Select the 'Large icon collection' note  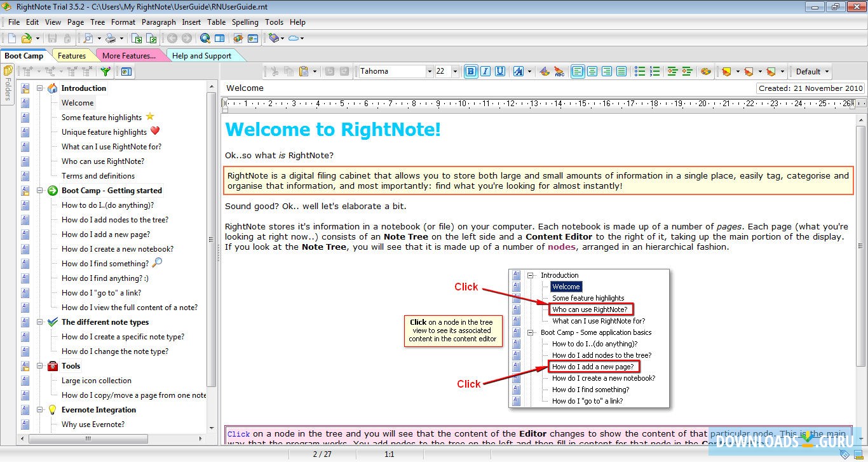pos(97,381)
